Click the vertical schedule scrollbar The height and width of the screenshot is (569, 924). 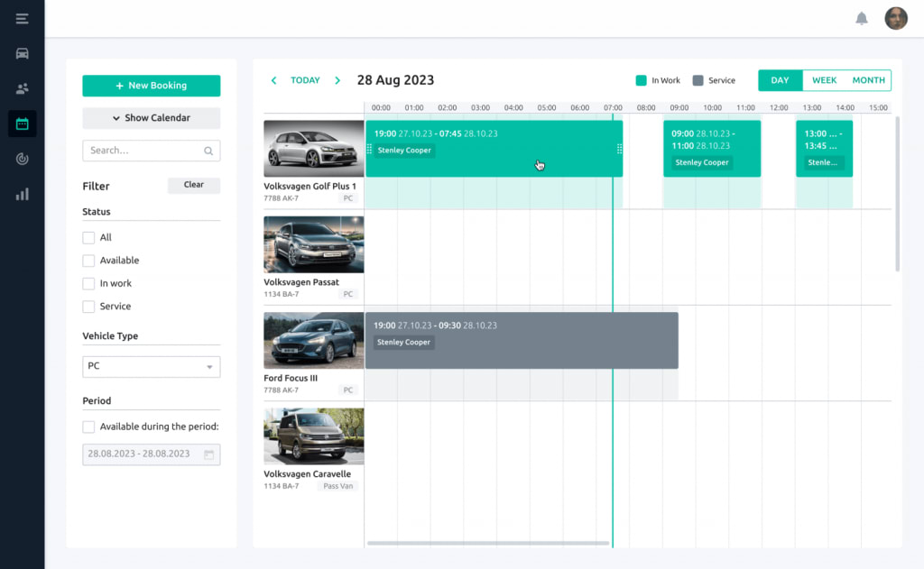pyautogui.click(x=898, y=194)
